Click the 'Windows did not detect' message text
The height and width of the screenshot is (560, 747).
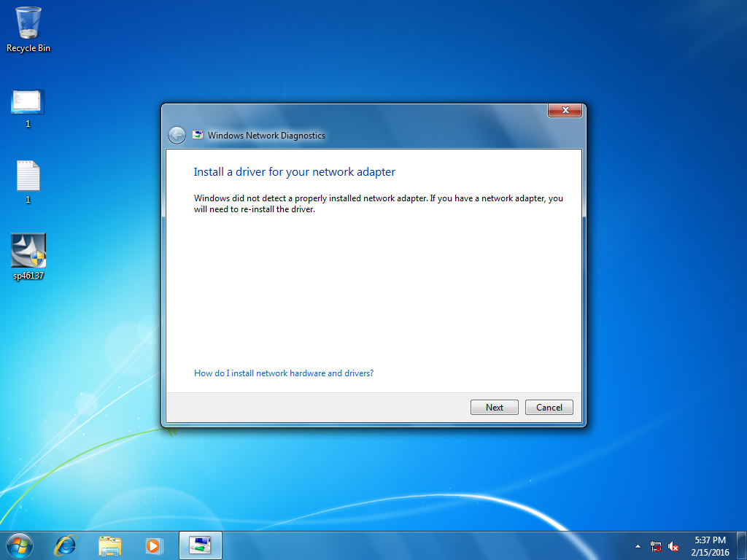click(379, 204)
